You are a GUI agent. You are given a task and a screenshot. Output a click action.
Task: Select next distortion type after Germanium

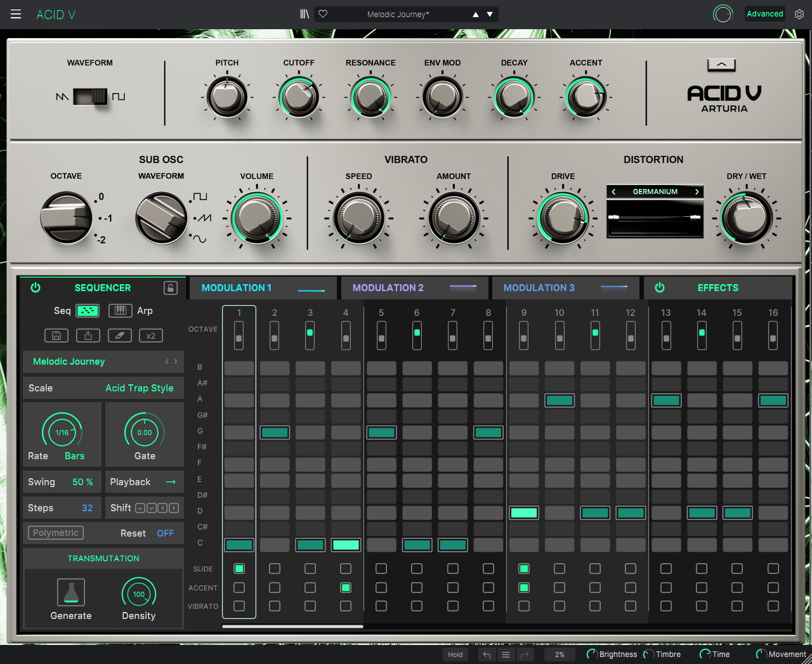click(x=697, y=192)
